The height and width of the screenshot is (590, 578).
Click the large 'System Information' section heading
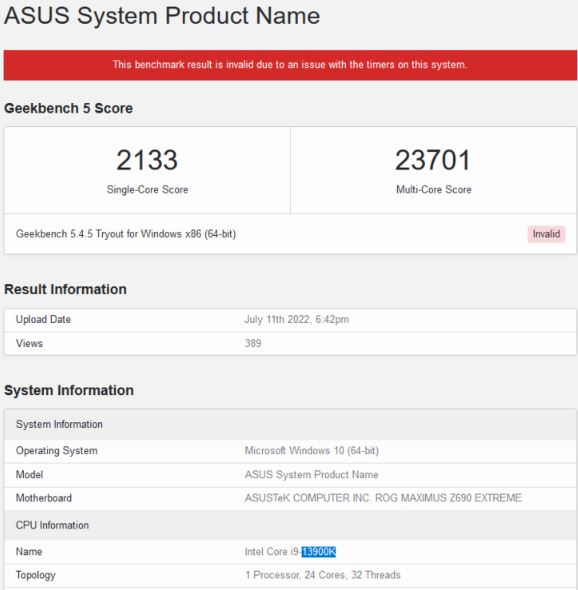point(69,390)
